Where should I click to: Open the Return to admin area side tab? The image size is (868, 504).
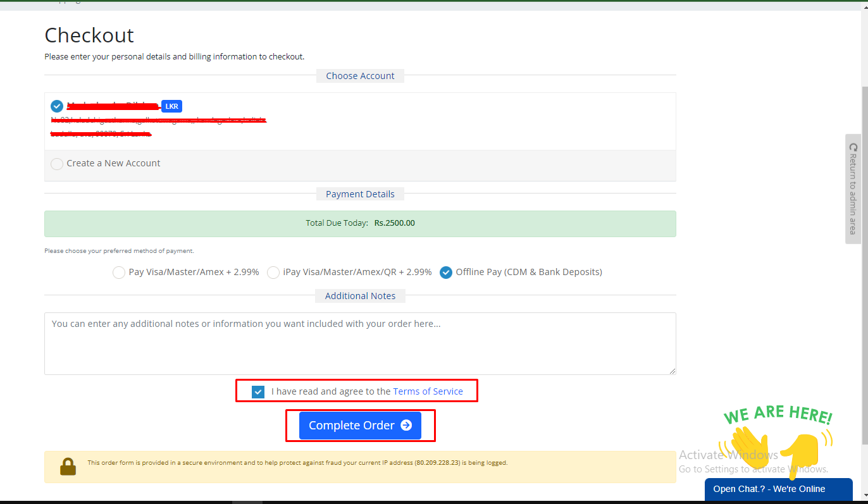coord(853,188)
